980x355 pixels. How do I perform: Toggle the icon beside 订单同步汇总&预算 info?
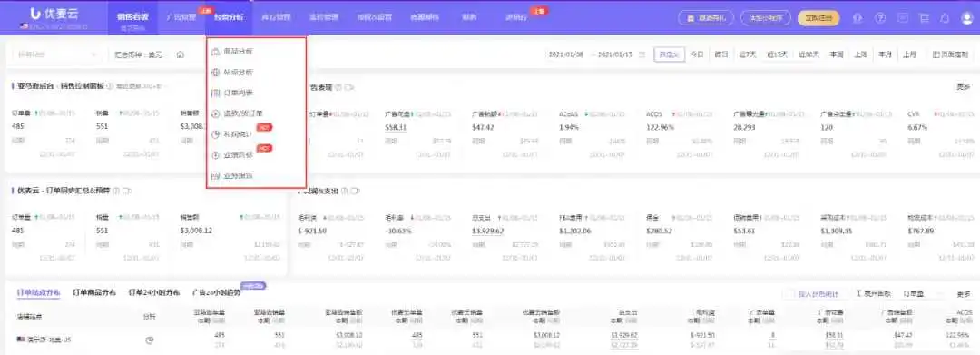click(126, 191)
